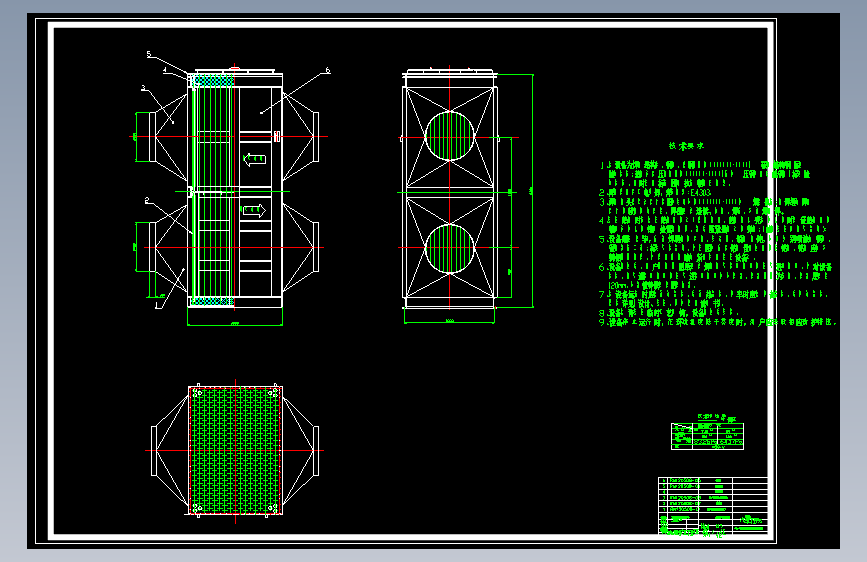Click the 120mm text in note 6
The image size is (867, 562).
[618, 285]
